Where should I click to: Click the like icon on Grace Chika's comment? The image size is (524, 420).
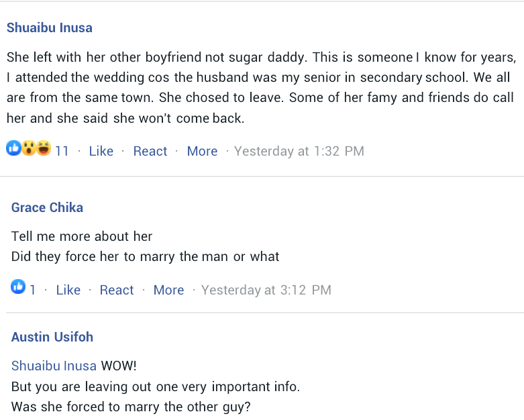[18, 288]
